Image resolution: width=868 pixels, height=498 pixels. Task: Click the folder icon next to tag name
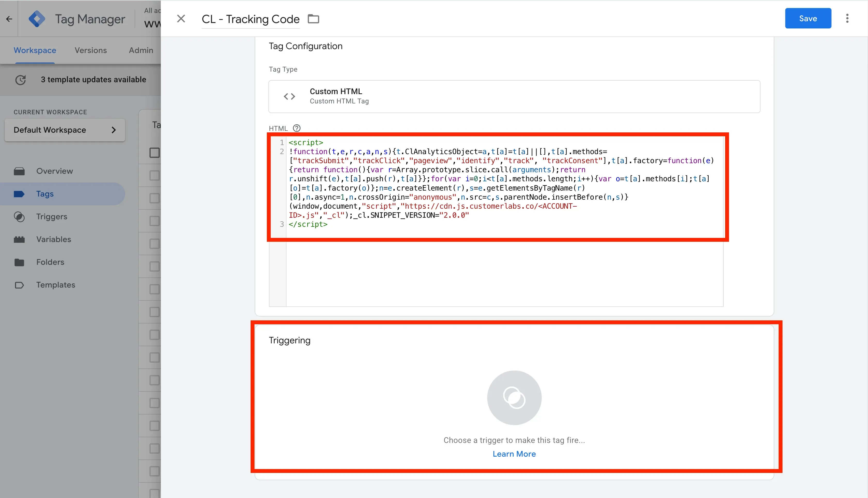pyautogui.click(x=313, y=19)
